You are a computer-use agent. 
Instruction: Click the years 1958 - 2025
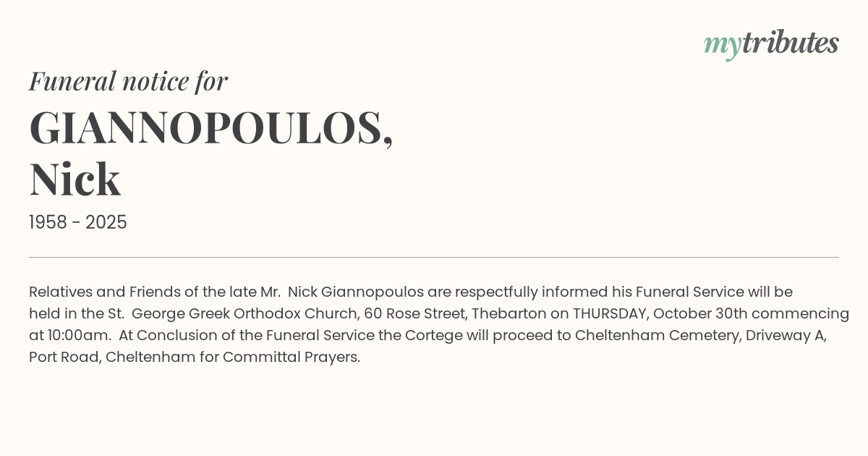(x=78, y=223)
